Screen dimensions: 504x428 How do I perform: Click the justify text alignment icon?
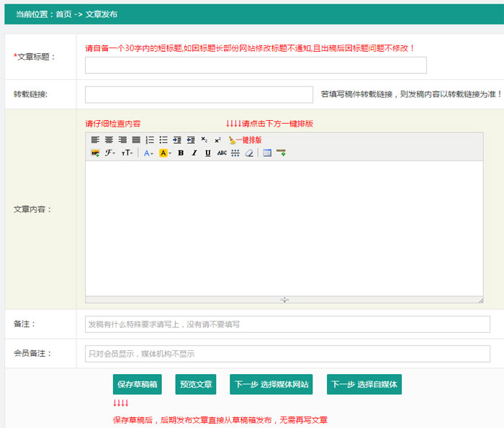click(136, 140)
